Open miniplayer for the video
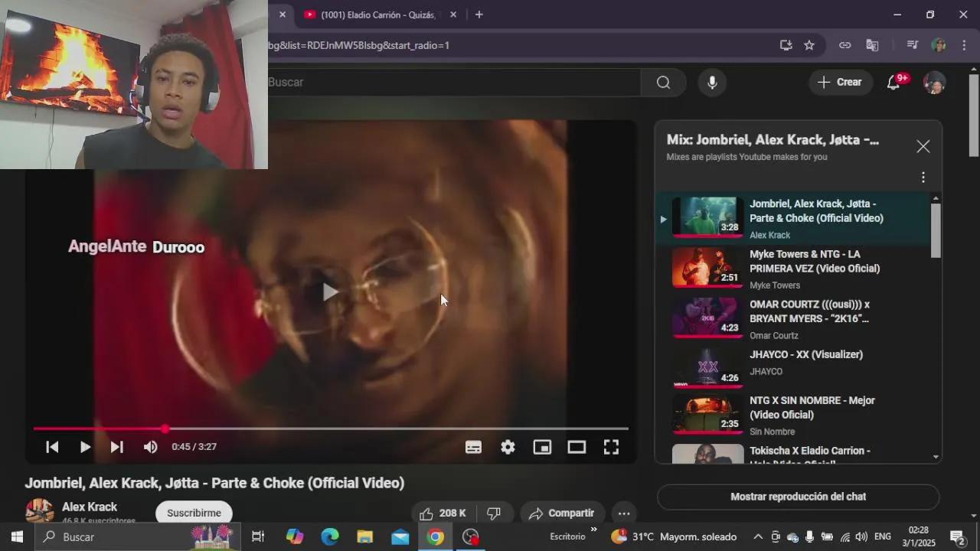The image size is (980, 551). (x=542, y=447)
